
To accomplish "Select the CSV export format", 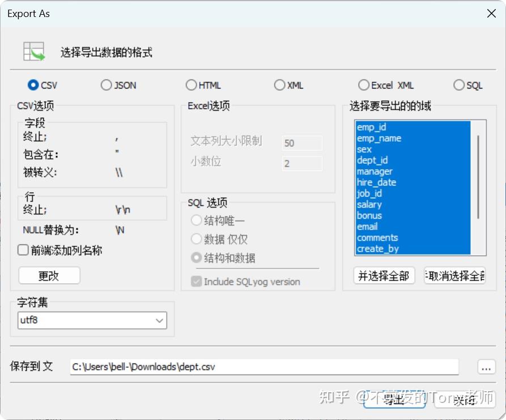I will 33,84.
